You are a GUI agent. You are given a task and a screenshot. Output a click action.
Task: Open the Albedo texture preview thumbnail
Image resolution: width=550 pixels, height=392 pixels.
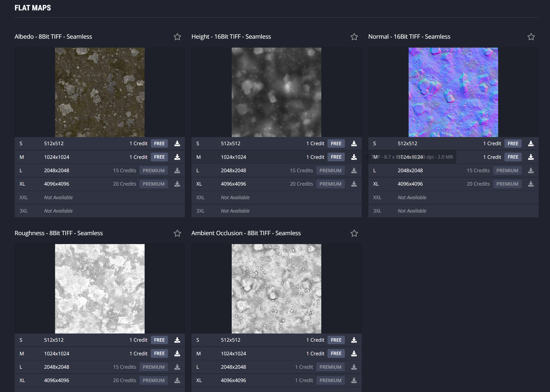100,92
